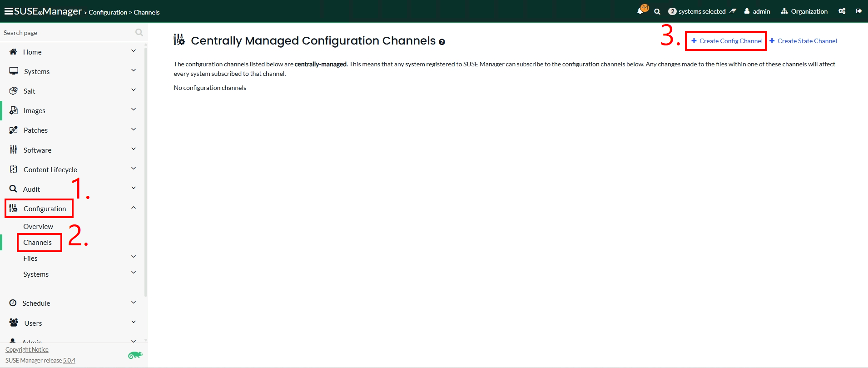Open the preferences gears icon

point(842,11)
